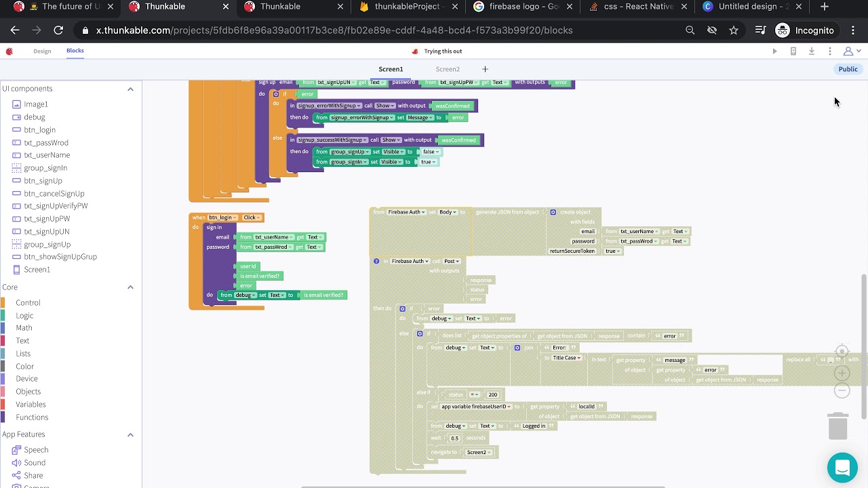Open the Functions blocks category
Screen dimensions: 868x488
click(32, 418)
